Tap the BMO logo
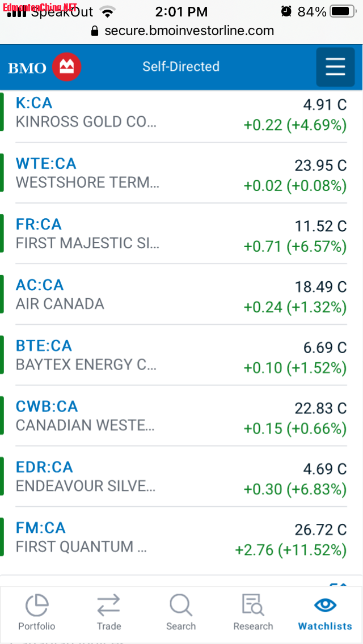Image resolution: width=363 pixels, height=644 pixels. point(44,67)
